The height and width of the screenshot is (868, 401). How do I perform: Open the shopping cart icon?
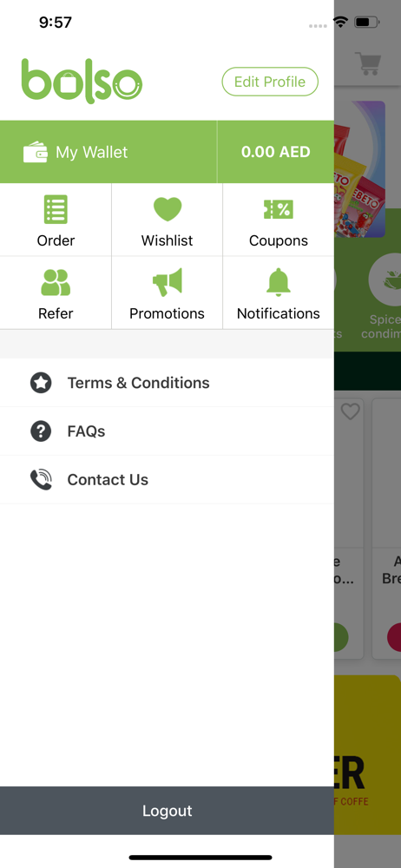pyautogui.click(x=367, y=63)
